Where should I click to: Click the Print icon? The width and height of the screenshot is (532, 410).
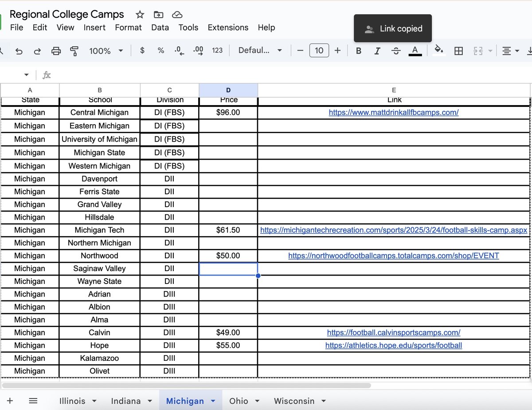coord(56,51)
